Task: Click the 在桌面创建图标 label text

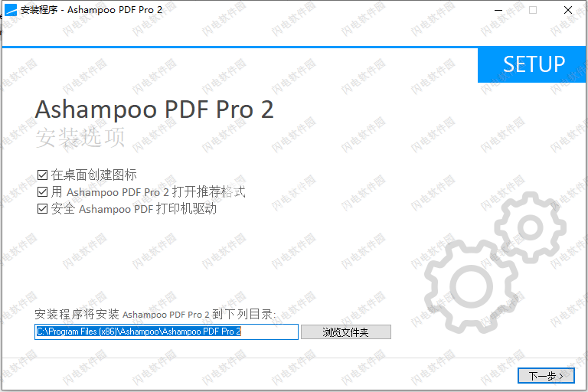Action: (x=93, y=175)
